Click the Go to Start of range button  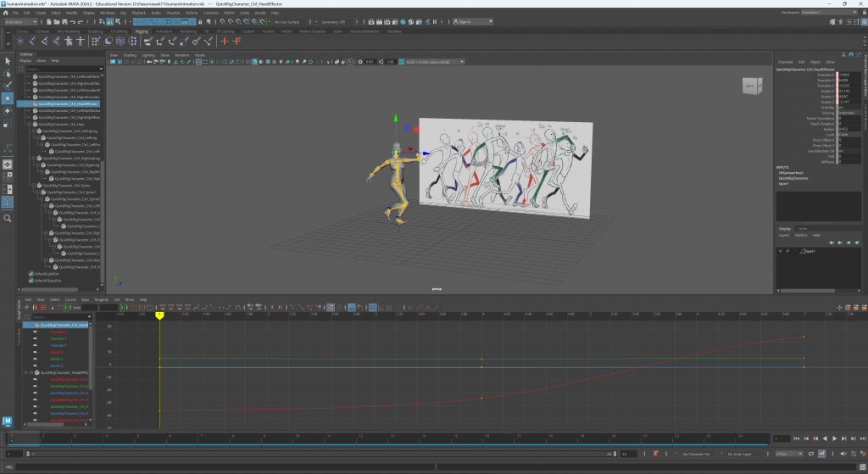click(797, 438)
